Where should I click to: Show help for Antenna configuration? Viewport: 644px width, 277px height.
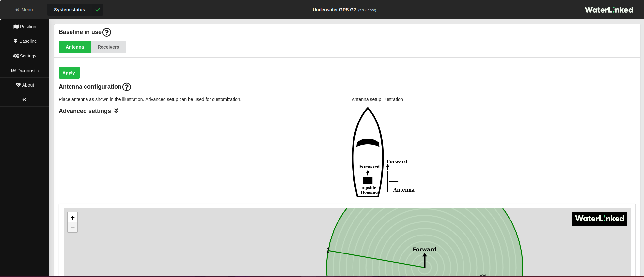127,87
